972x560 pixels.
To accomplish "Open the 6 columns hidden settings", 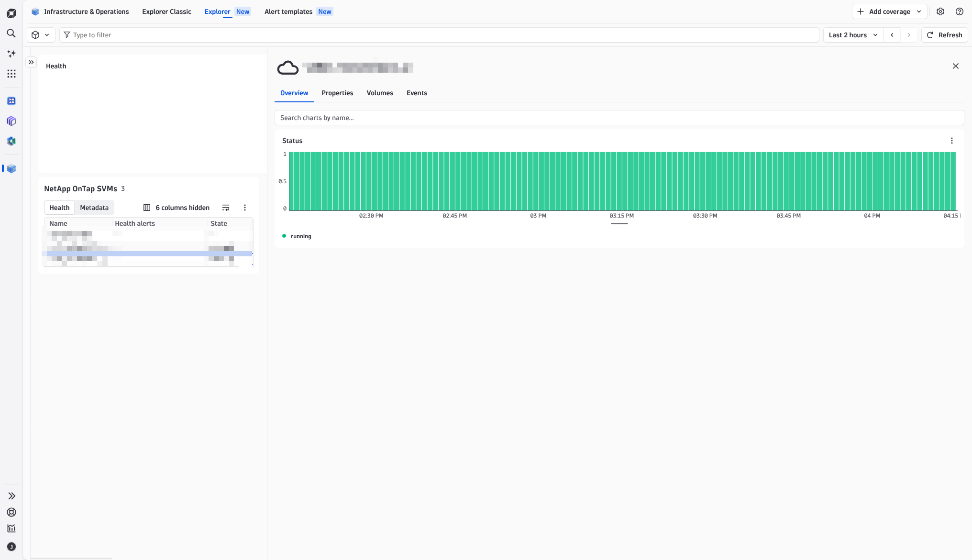I will pos(177,208).
